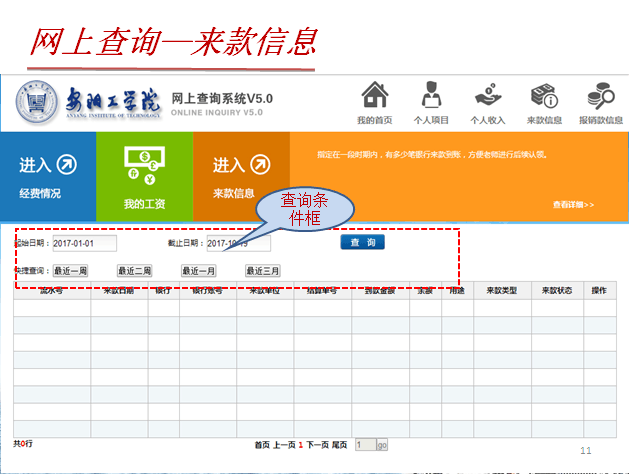The width and height of the screenshot is (629, 474).
Task: Click the 查看详细>> link
Action: click(573, 205)
